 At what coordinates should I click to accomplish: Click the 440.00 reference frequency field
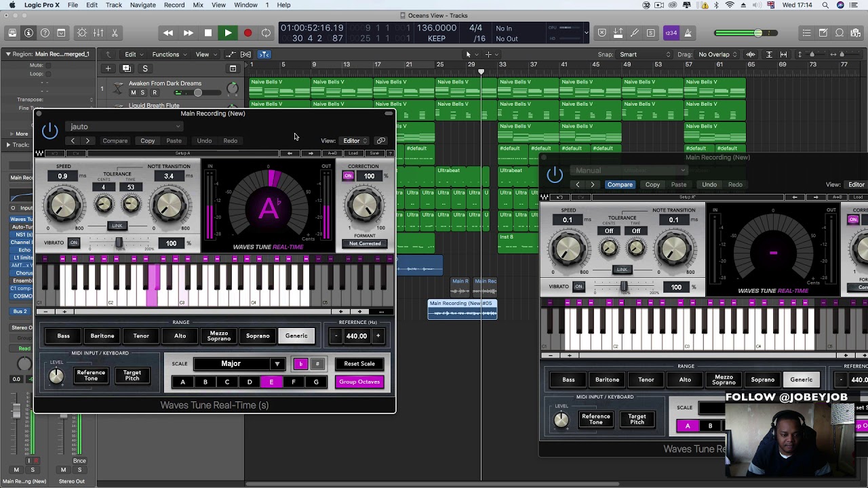pyautogui.click(x=357, y=336)
